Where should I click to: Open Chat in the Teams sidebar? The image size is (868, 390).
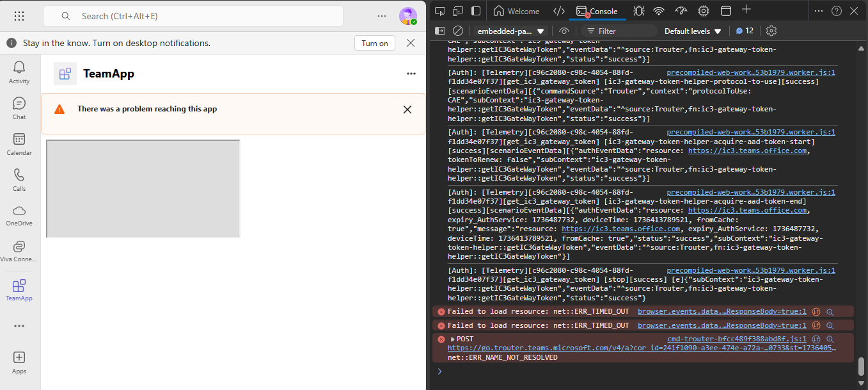pyautogui.click(x=19, y=108)
